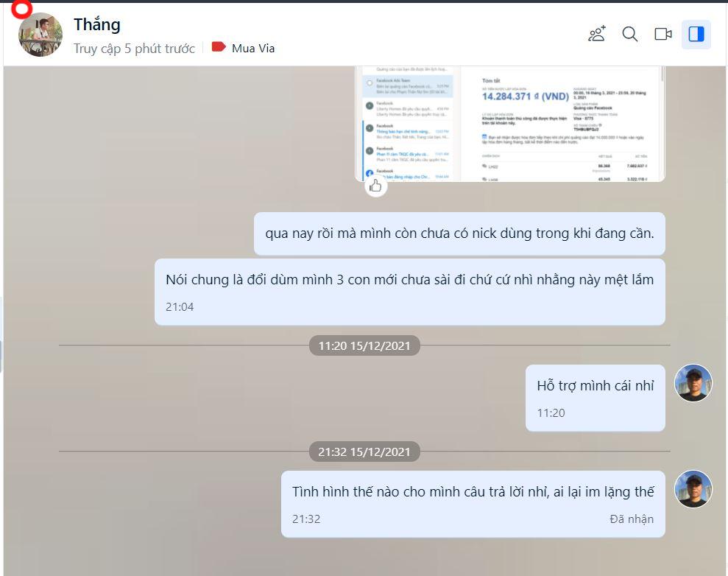The image size is (728, 576).
Task: Open the search in conversation icon
Action: coord(630,34)
